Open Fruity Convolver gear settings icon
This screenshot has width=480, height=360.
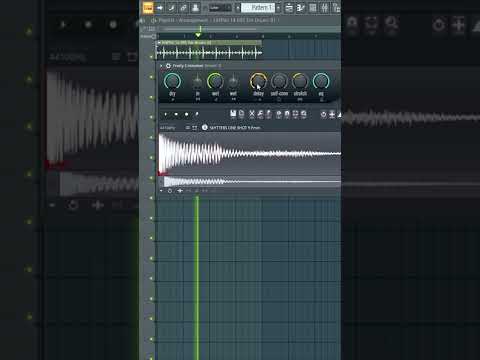[168, 66]
